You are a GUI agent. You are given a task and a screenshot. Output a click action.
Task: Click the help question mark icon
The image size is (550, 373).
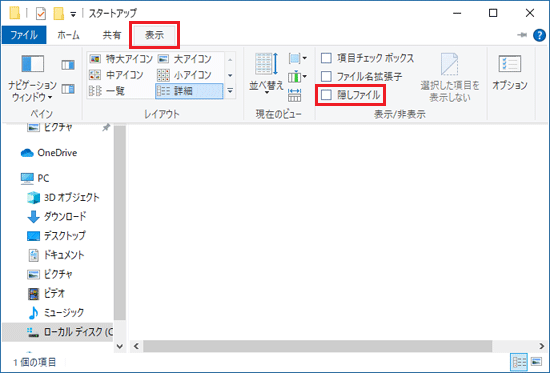coord(539,35)
